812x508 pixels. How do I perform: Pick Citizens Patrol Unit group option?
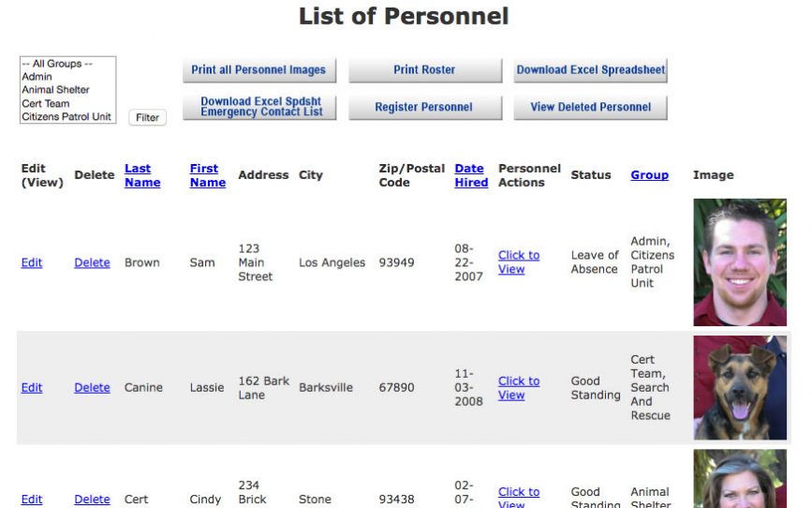pos(66,117)
